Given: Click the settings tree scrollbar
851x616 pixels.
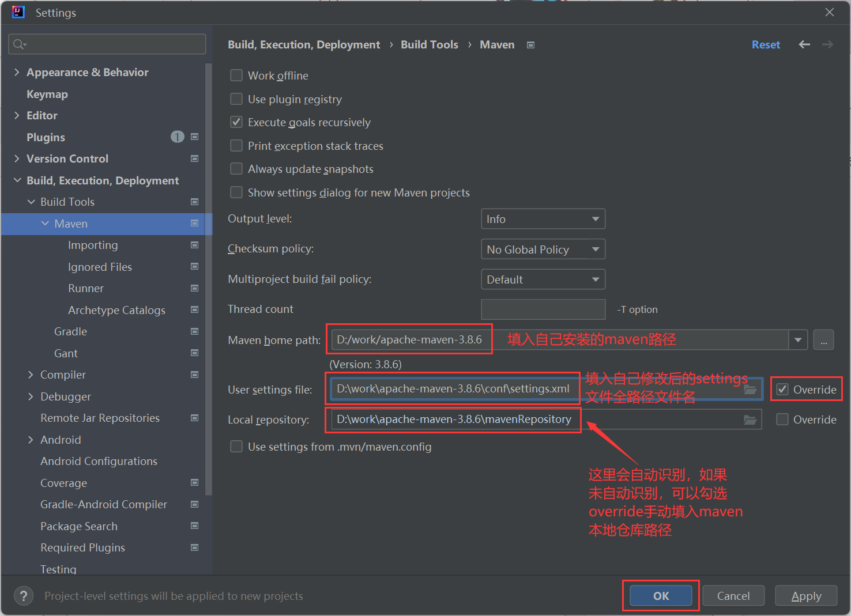Looking at the screenshot, I should 209,279.
